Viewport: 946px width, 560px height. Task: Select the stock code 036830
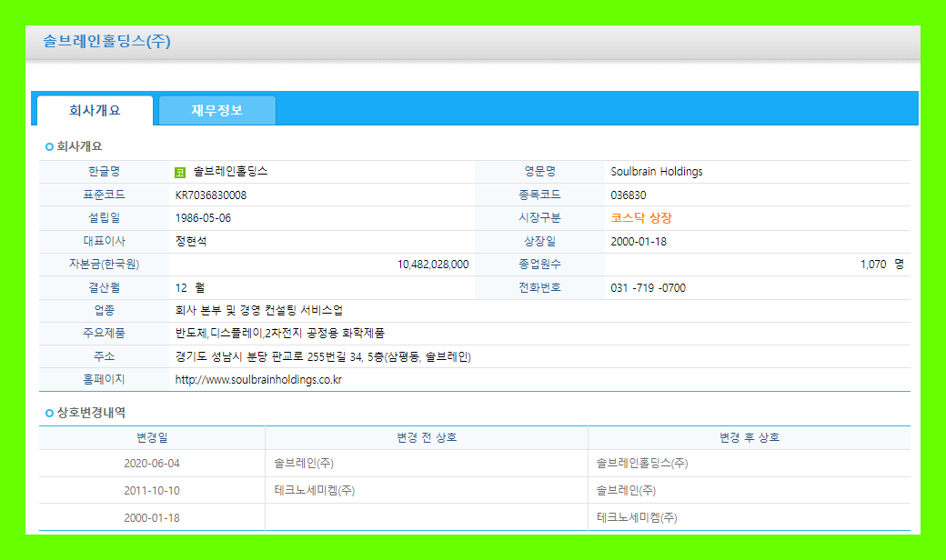(x=628, y=195)
